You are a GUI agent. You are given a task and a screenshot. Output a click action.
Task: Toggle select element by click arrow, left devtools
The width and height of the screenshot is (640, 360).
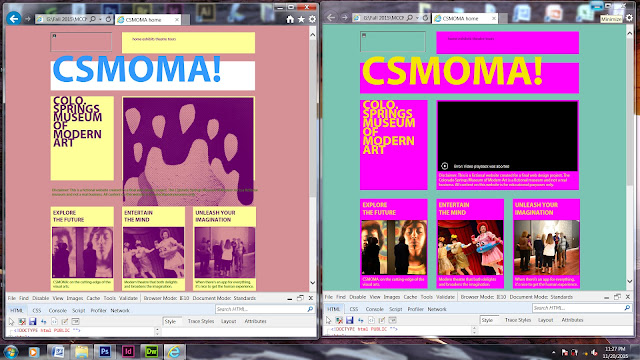click(11, 321)
